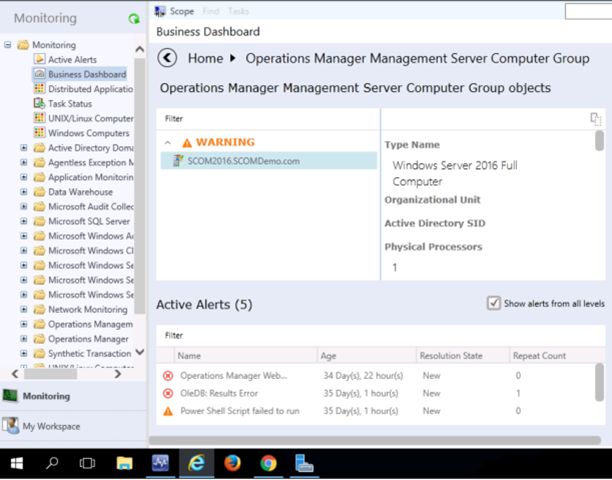Viewport: 612px width, 480px height.
Task: Click the green refresh icon beside Monitoring header
Action: click(134, 18)
